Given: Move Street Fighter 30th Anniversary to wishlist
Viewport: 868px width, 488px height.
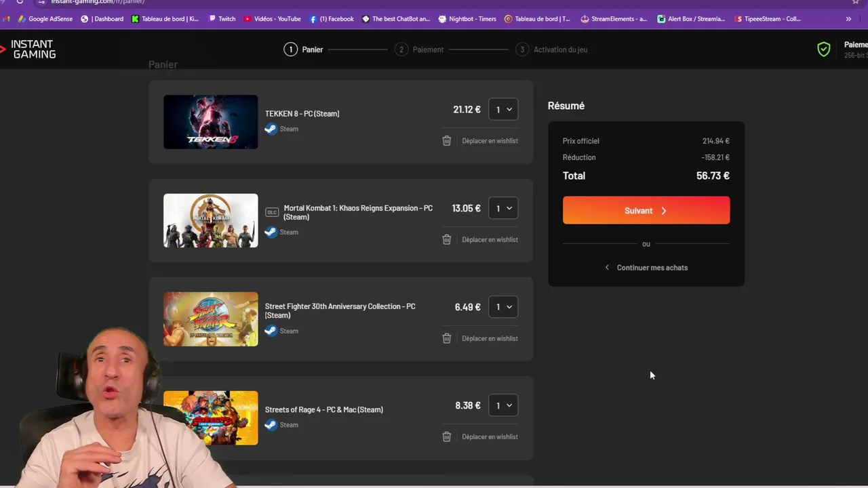Looking at the screenshot, I should coord(490,338).
